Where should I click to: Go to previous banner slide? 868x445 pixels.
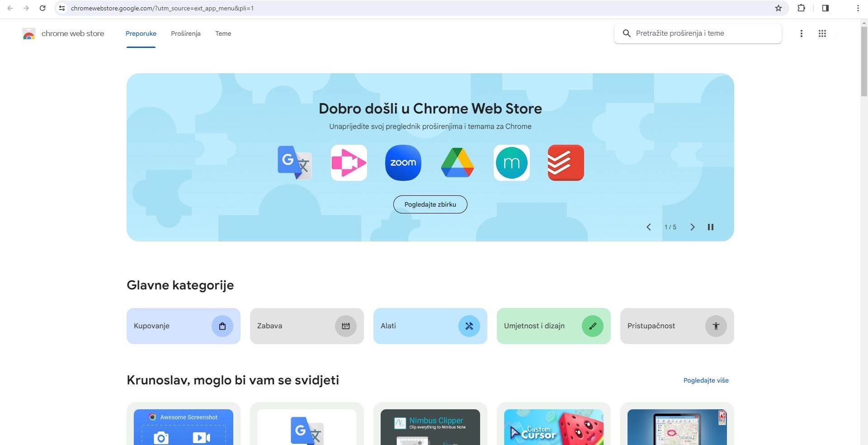click(x=649, y=227)
